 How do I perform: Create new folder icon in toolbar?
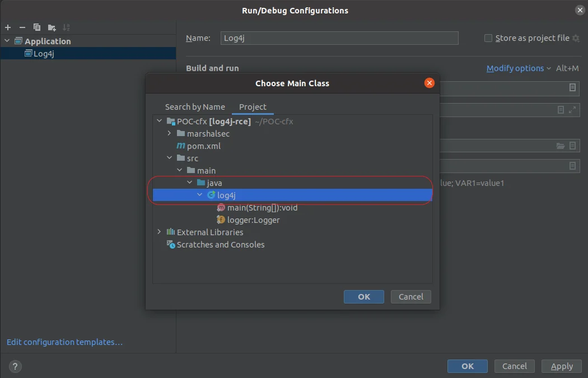[x=52, y=27]
